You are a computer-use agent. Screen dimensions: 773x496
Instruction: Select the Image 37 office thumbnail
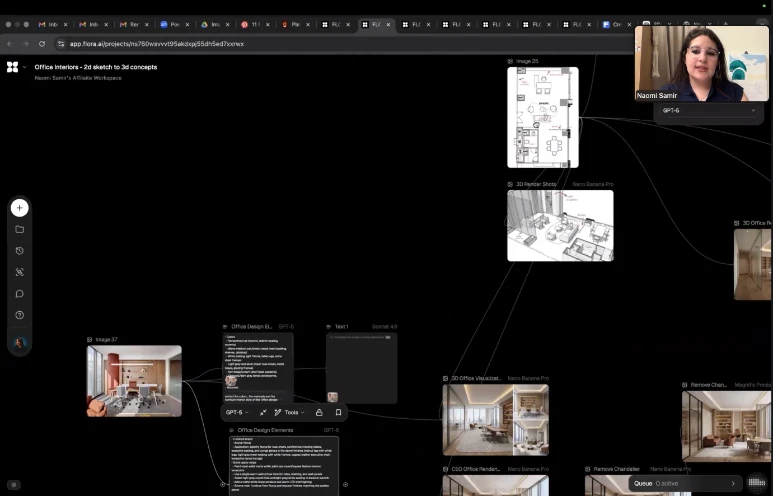tap(134, 381)
